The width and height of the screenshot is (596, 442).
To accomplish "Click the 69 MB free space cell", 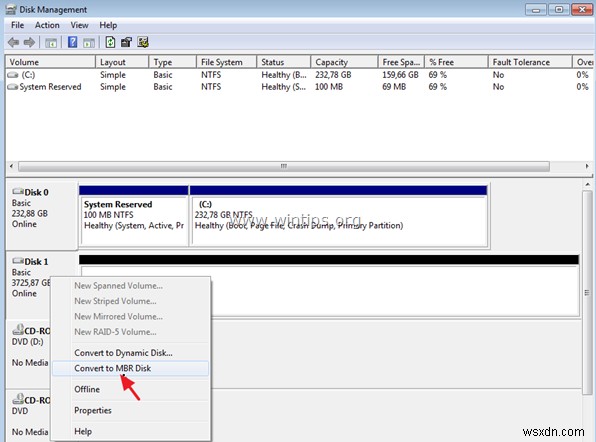I will 394,87.
